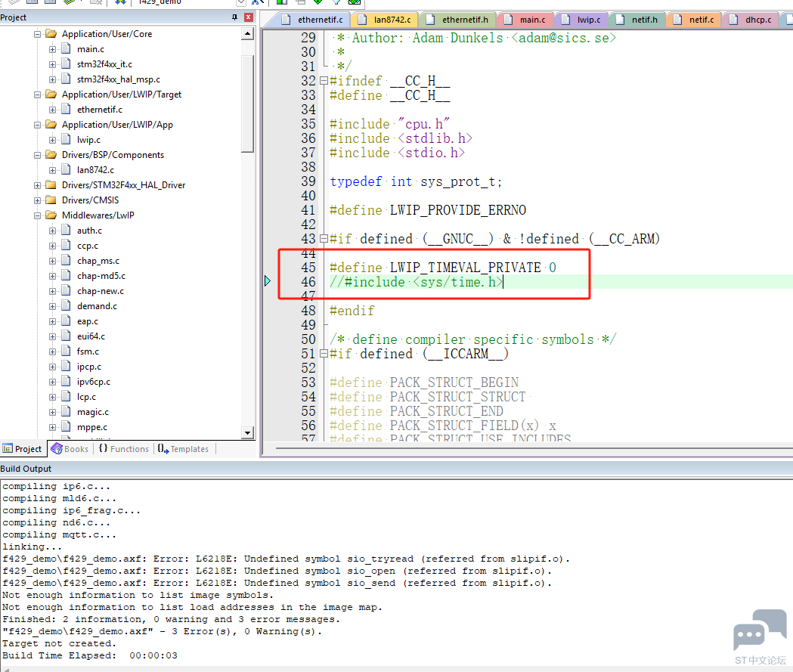Click the chap-md5.c file icon

point(66,276)
